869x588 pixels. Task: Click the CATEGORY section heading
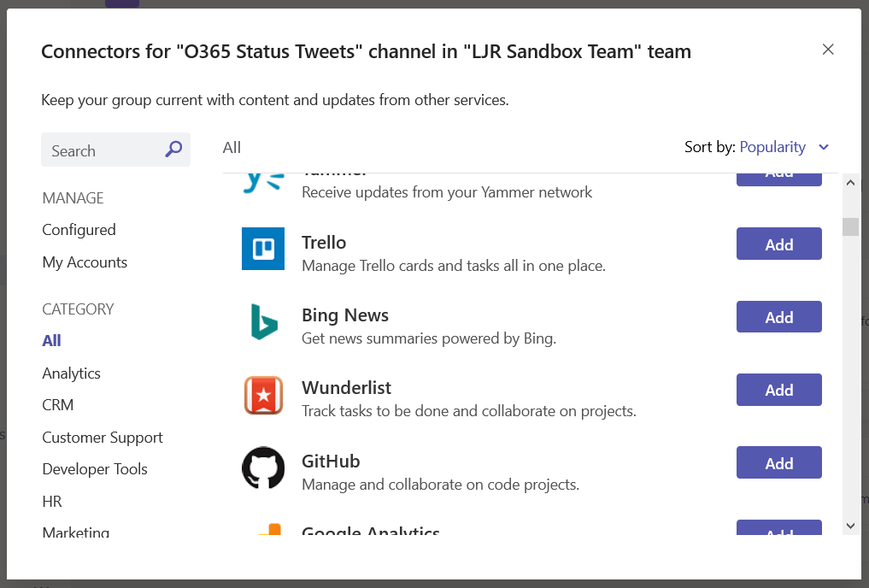pos(78,309)
